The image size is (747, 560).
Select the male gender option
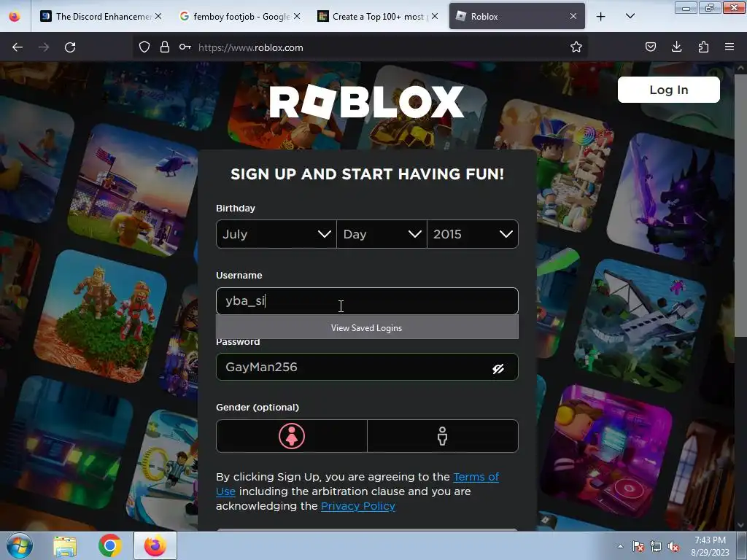coord(443,436)
